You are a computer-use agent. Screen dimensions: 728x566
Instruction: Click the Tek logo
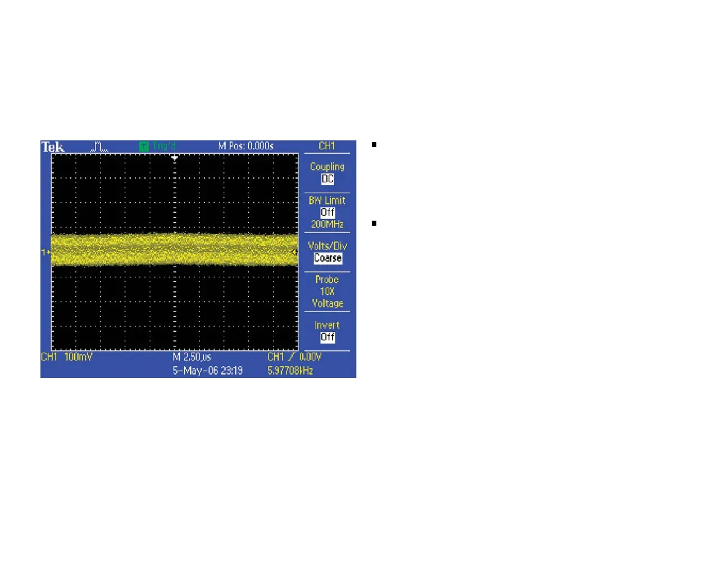pos(53,147)
